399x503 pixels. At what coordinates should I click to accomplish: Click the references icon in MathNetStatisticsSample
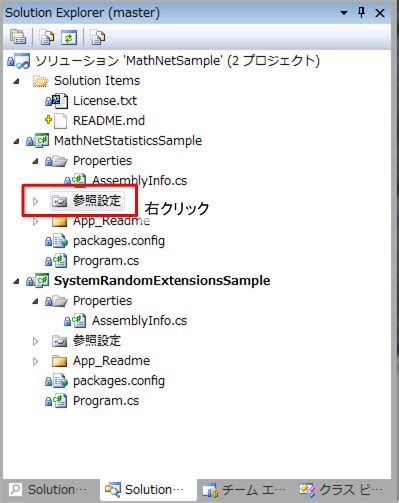click(x=59, y=201)
